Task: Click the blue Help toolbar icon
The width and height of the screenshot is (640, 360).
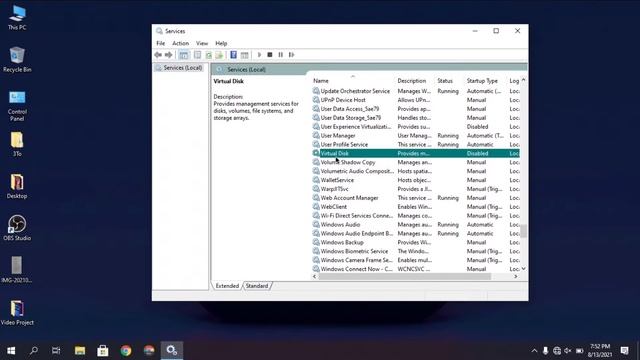Action: tap(233, 55)
